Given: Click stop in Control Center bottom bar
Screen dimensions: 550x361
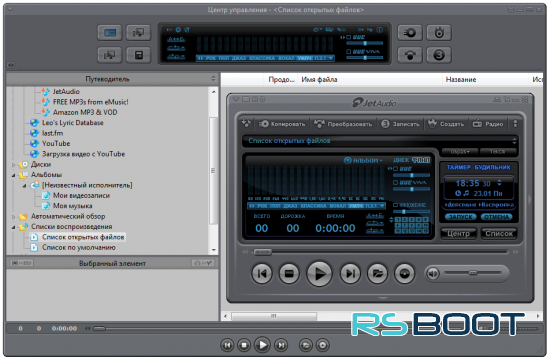Looking at the screenshot, I should pos(244,345).
